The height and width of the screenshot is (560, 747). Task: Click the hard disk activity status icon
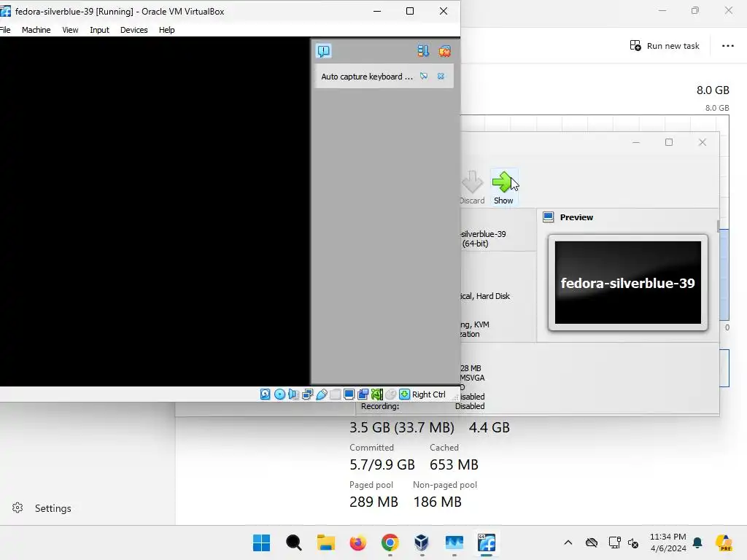point(266,394)
